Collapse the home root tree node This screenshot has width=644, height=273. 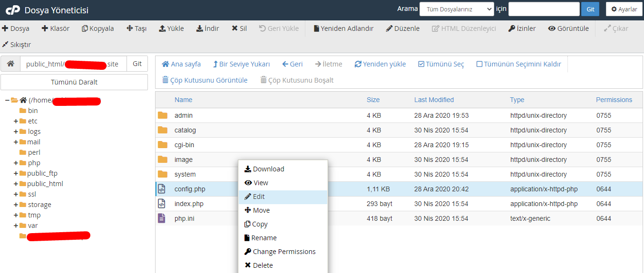[x=7, y=100]
